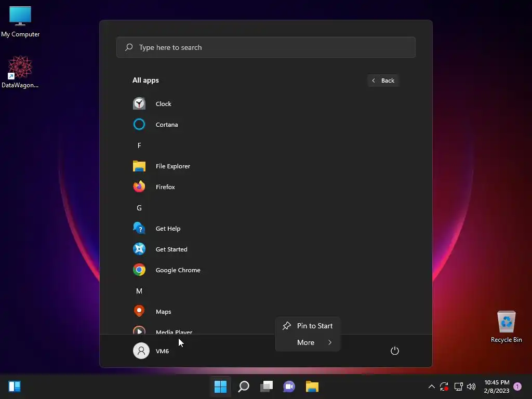The width and height of the screenshot is (532, 399).
Task: Launch Cortana from its ring icon
Action: (x=139, y=124)
